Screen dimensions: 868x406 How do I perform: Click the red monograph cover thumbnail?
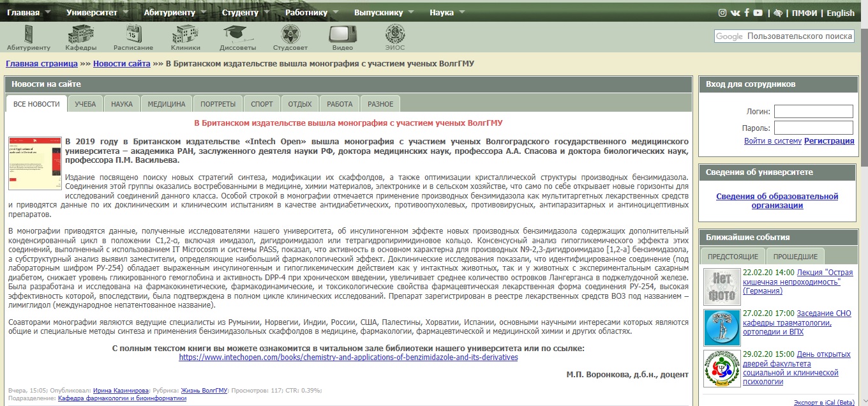34,163
